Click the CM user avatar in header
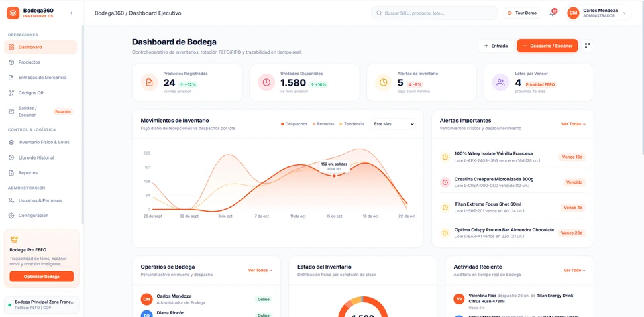The width and height of the screenshot is (644, 317). tap(573, 13)
